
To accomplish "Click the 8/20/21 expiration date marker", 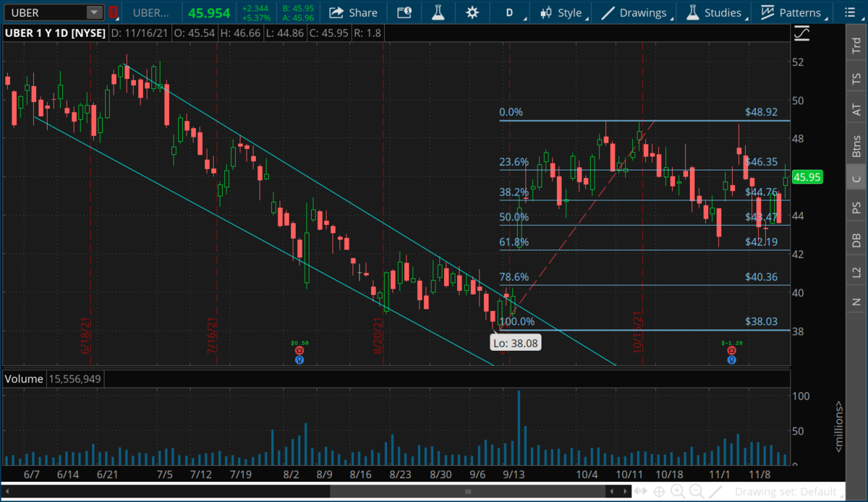I will pos(378,336).
